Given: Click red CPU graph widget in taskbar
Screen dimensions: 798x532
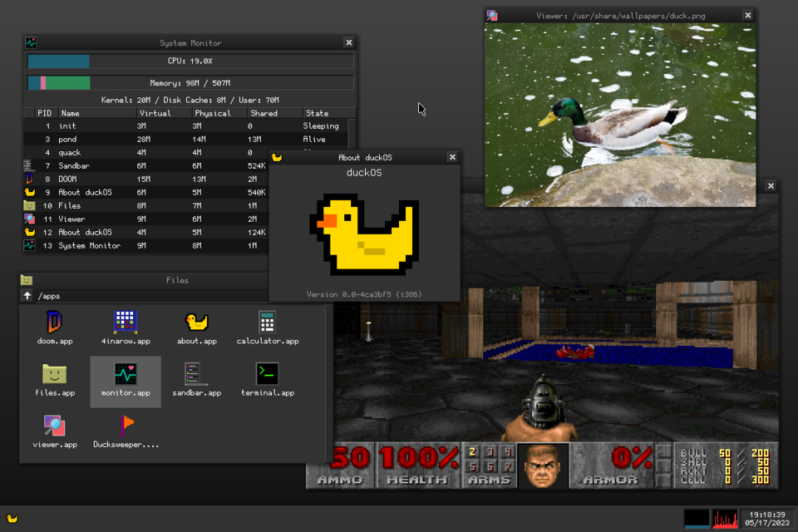Looking at the screenshot, I should point(724,519).
